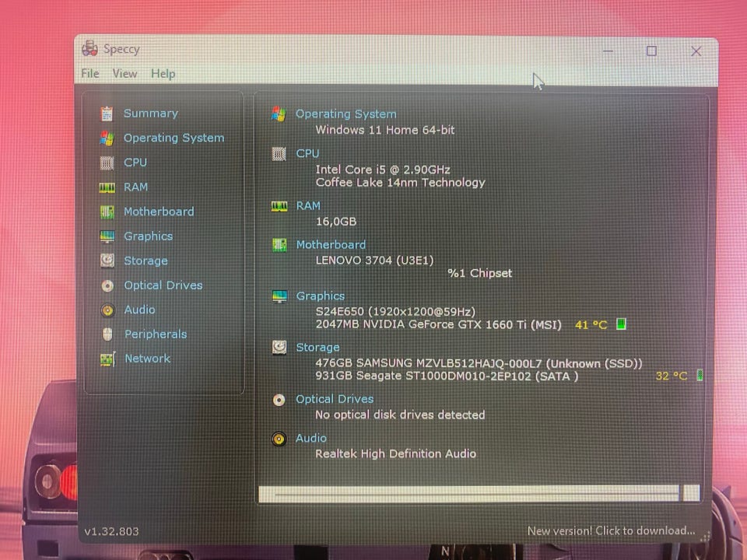The height and width of the screenshot is (560, 747).
Task: Click the Windows flag icon in summary pane
Action: tap(279, 114)
